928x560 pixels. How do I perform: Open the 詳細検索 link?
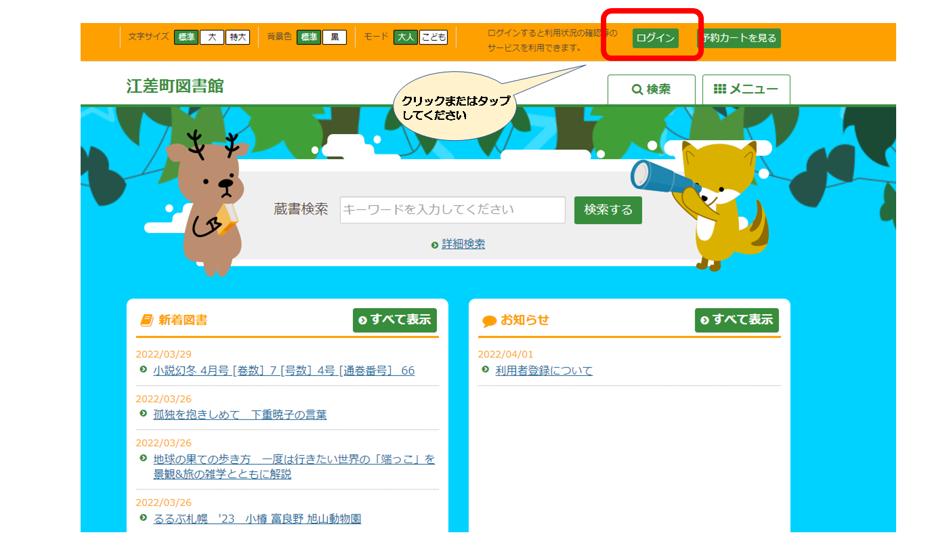coord(463,244)
